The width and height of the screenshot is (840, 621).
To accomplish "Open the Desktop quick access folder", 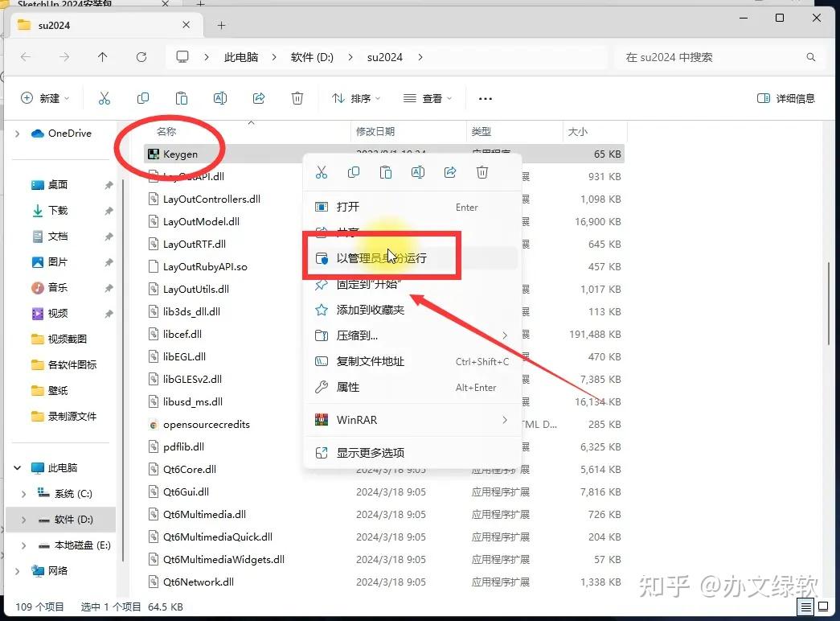I will [59, 184].
